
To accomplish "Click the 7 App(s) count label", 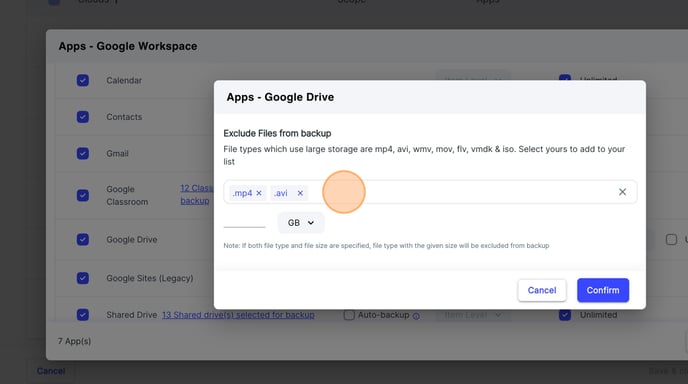I will coord(74,341).
